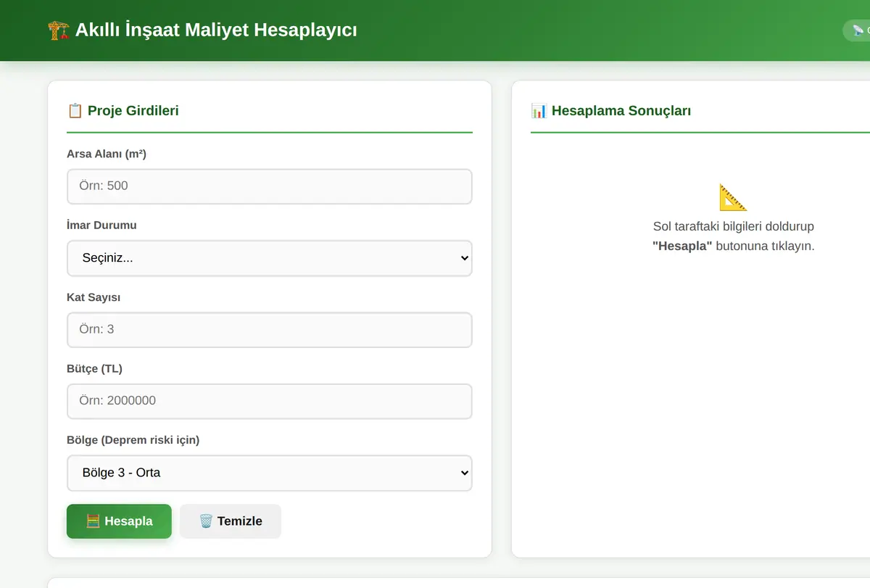Click the crane icon in the header
The image size is (870, 588).
[59, 30]
